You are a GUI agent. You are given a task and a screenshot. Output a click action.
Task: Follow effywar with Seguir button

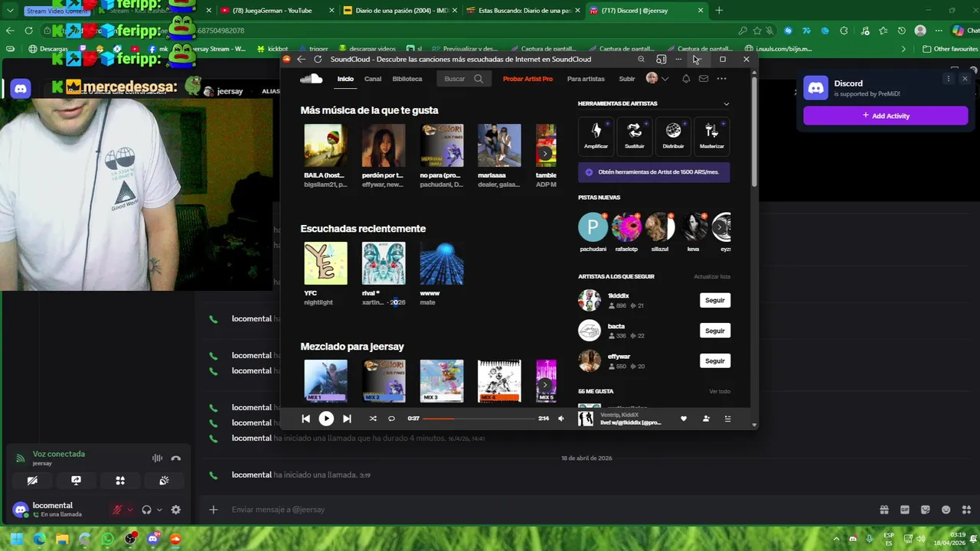715,360
